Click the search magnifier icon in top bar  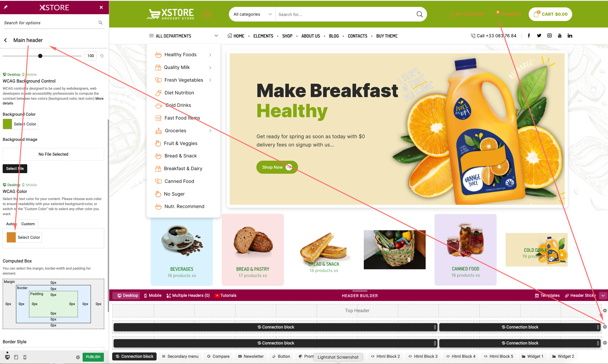[419, 14]
